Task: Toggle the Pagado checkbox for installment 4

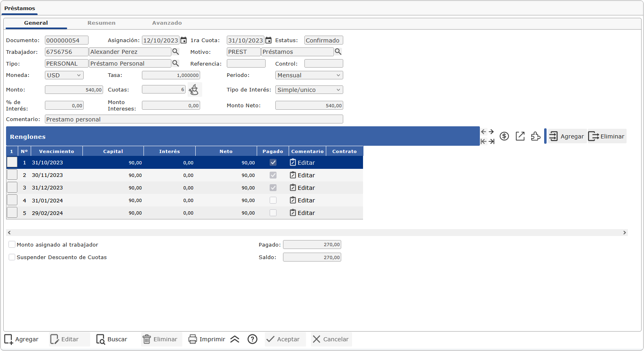Action: tap(273, 200)
